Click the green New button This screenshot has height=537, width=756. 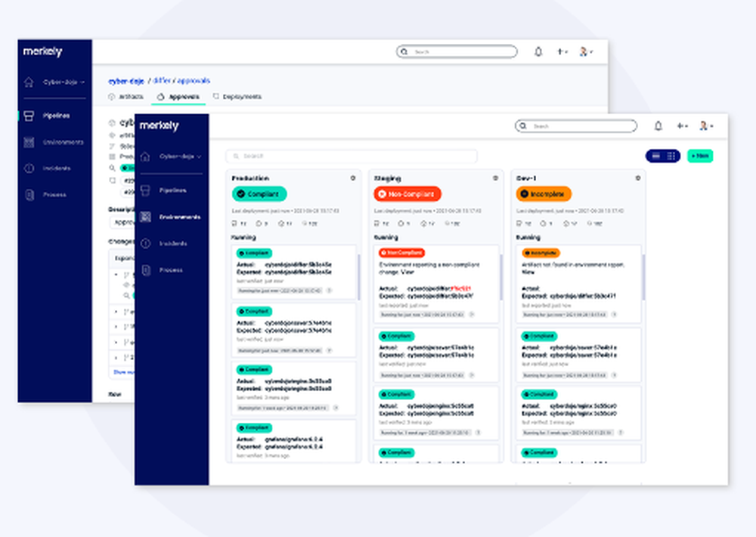[x=700, y=156]
